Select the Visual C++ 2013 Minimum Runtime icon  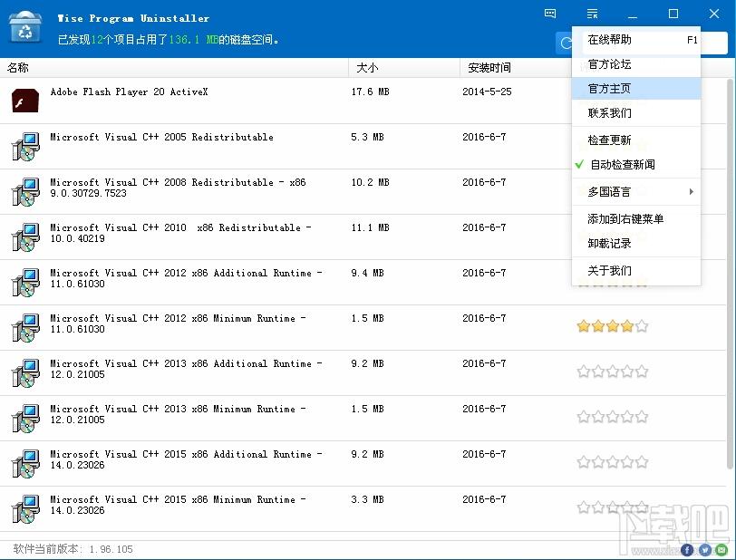click(x=25, y=418)
